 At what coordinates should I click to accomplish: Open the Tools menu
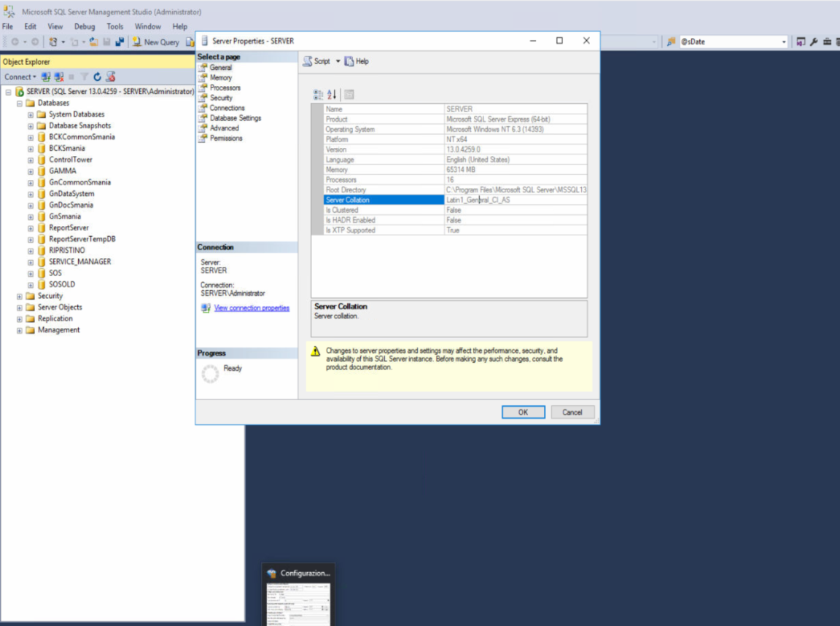[x=115, y=26]
